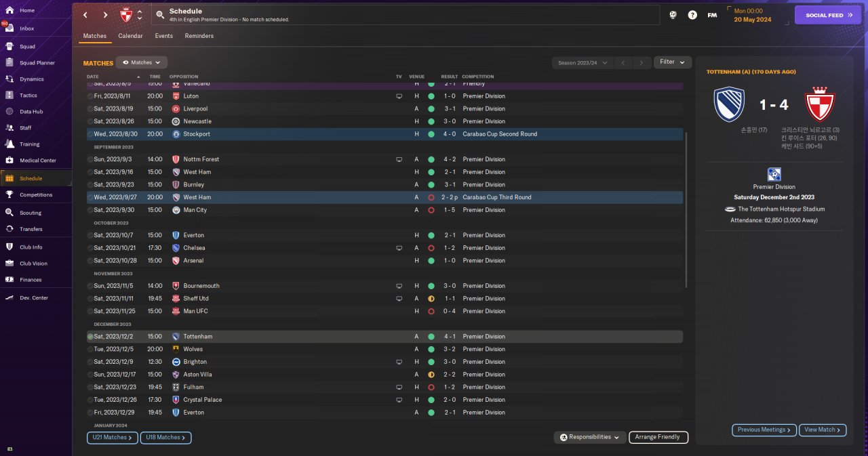Screen dimensions: 868x456
Task: Select the marker on the Stockport row
Action: click(x=90, y=134)
